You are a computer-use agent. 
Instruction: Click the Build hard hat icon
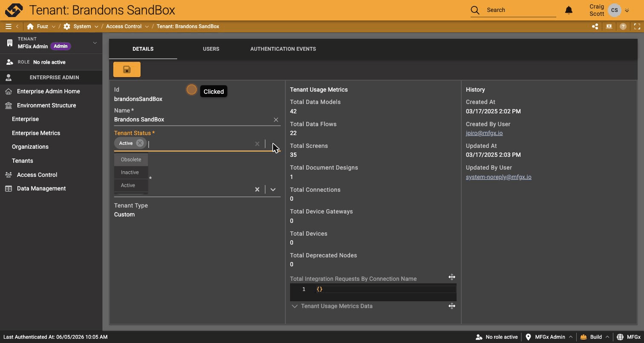584,337
